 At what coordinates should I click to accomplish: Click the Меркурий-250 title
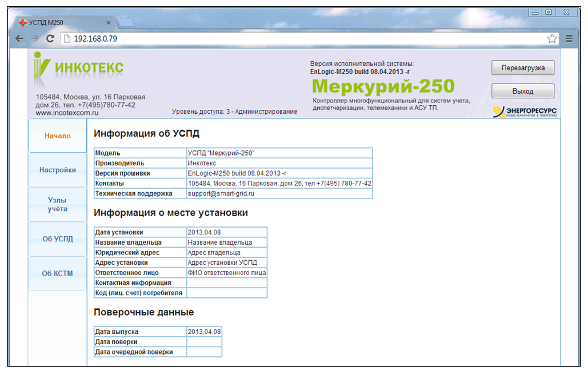[x=383, y=86]
